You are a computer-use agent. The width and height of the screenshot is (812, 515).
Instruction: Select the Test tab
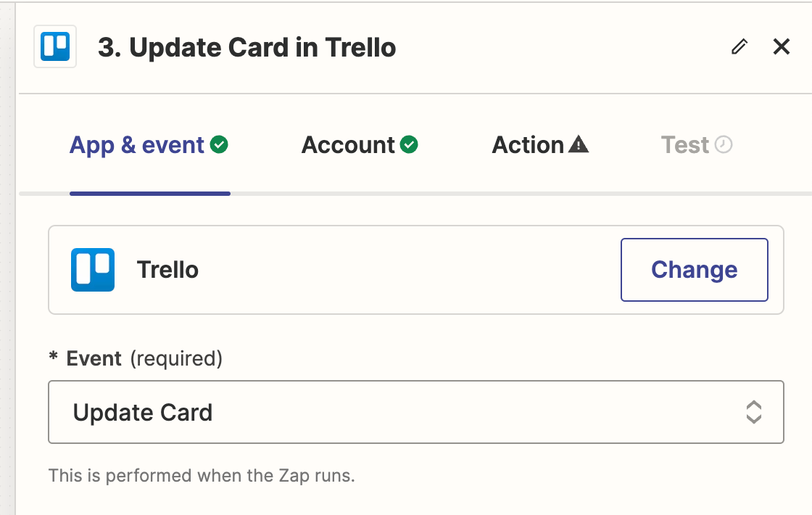coord(684,144)
